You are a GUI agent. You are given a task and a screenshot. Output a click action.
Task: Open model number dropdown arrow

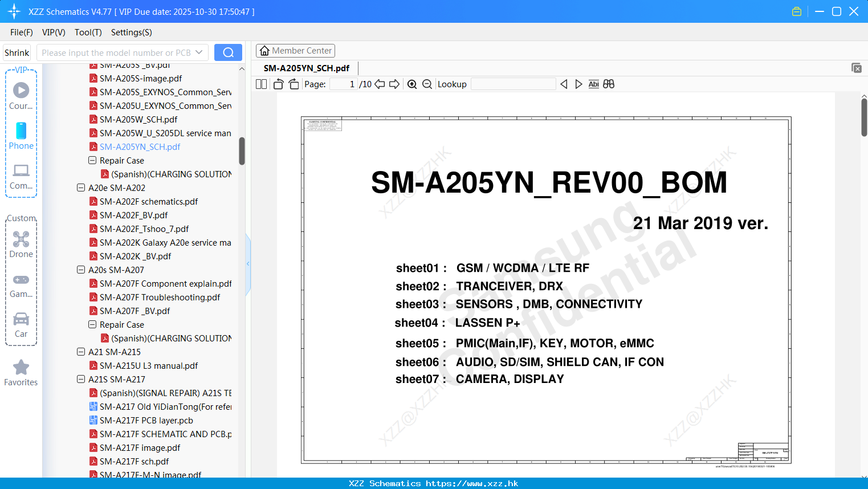(x=199, y=52)
